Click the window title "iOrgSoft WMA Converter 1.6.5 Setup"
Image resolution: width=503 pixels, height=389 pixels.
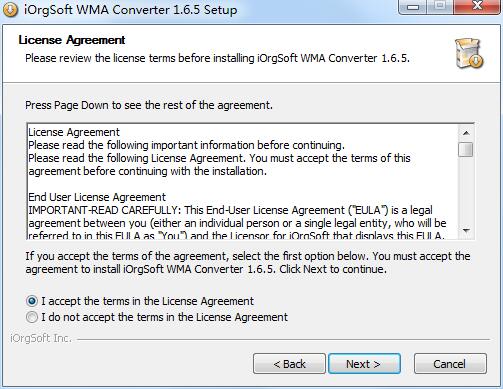point(130,9)
